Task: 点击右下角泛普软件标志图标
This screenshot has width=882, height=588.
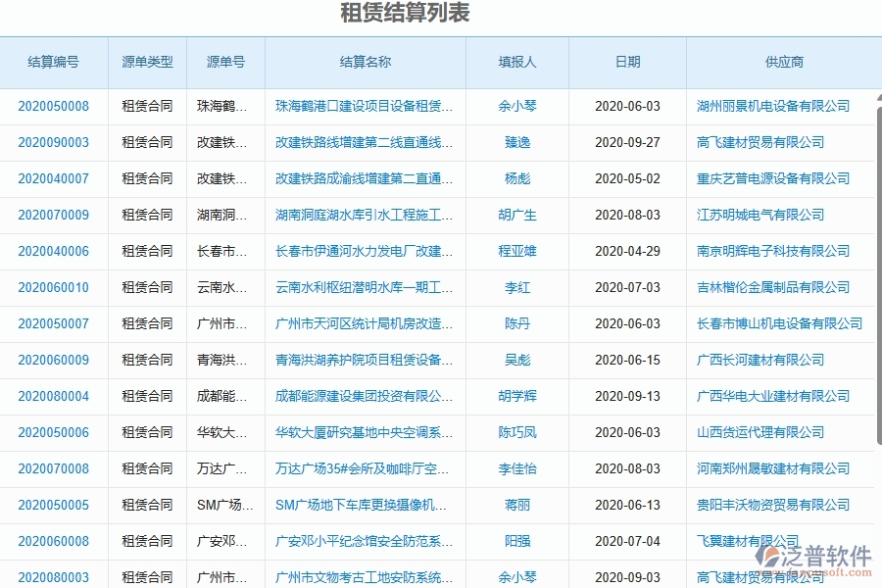Action: point(770,556)
